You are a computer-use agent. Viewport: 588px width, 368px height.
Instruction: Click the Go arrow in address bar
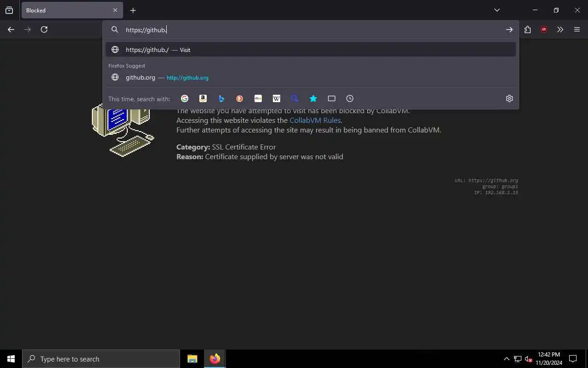[509, 29]
